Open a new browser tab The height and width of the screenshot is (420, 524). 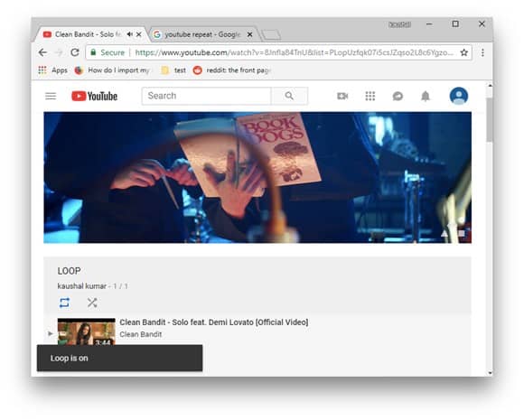[271, 34]
